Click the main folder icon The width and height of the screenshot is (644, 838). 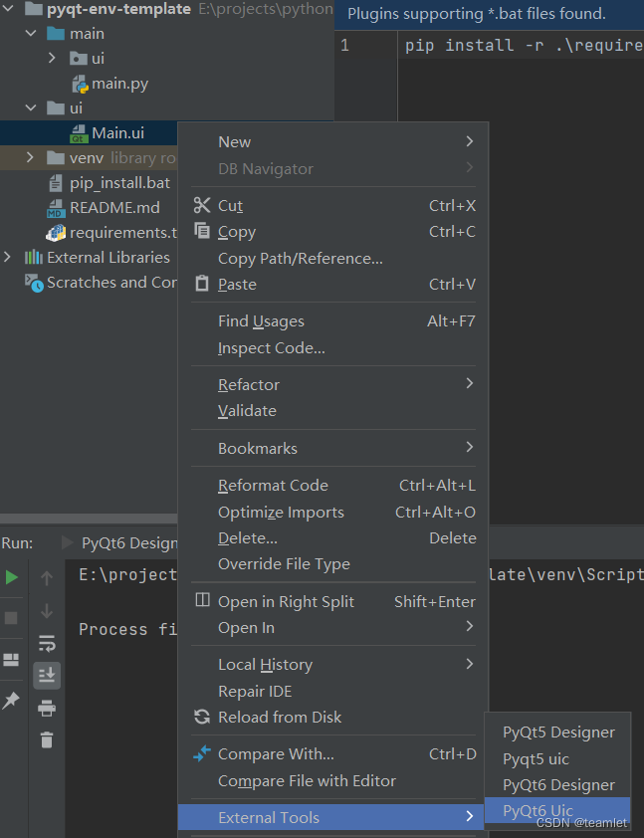(56, 34)
